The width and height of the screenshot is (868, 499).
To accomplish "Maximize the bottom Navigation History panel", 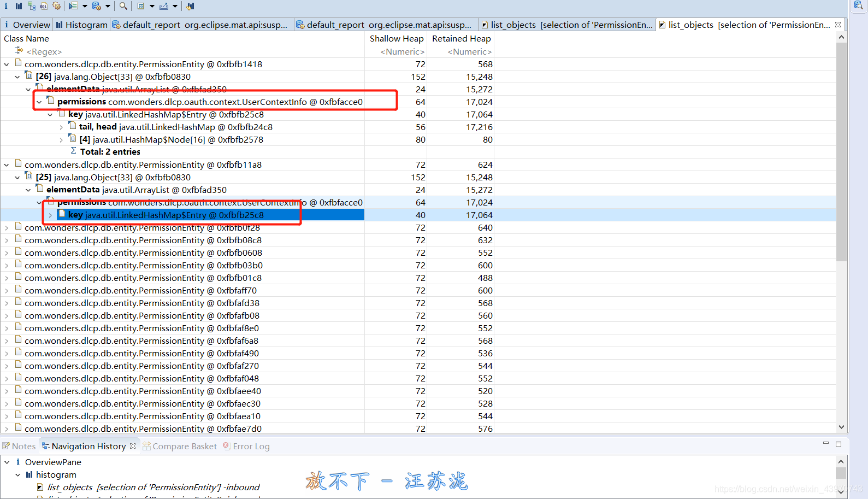I will 839,444.
